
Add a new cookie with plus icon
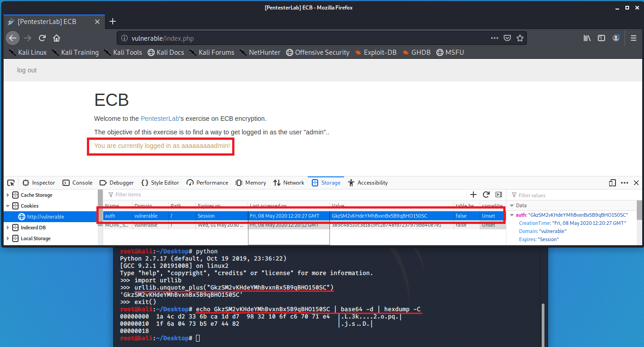point(473,195)
